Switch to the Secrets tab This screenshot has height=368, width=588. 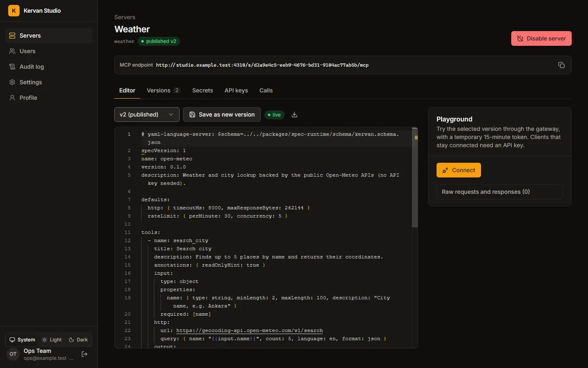tap(203, 90)
